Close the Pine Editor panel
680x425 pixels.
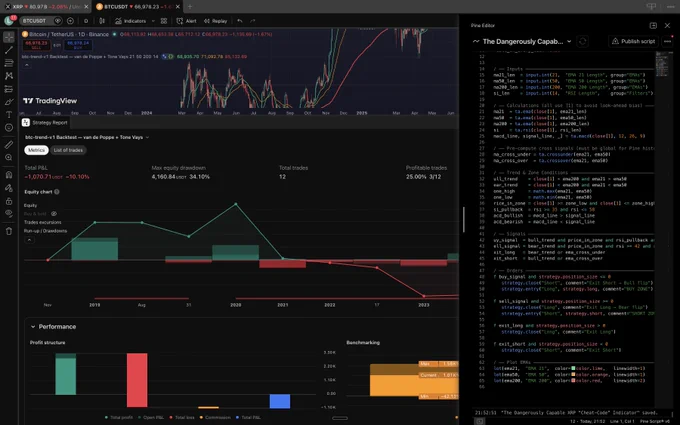[667, 26]
